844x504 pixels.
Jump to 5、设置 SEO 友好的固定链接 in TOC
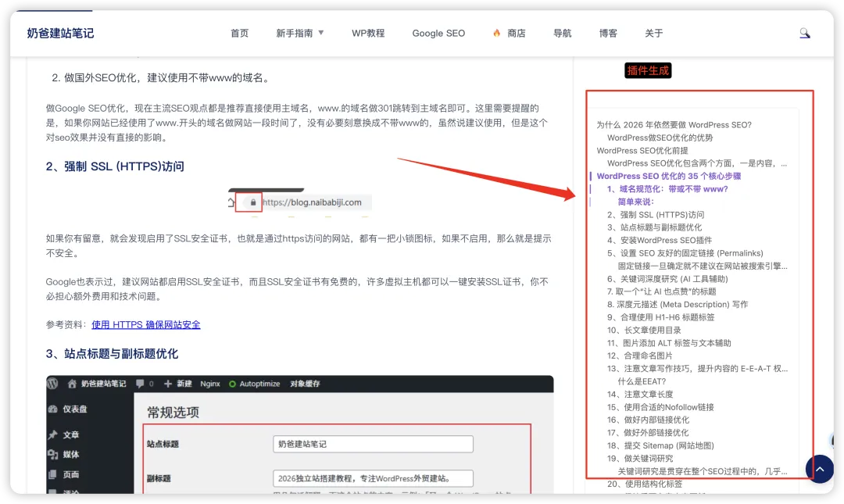(685, 253)
